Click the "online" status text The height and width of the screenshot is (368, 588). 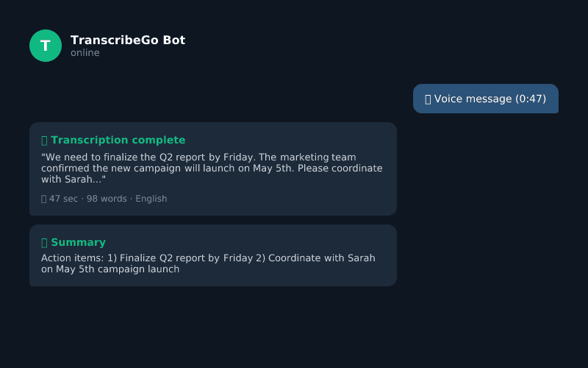tap(85, 53)
